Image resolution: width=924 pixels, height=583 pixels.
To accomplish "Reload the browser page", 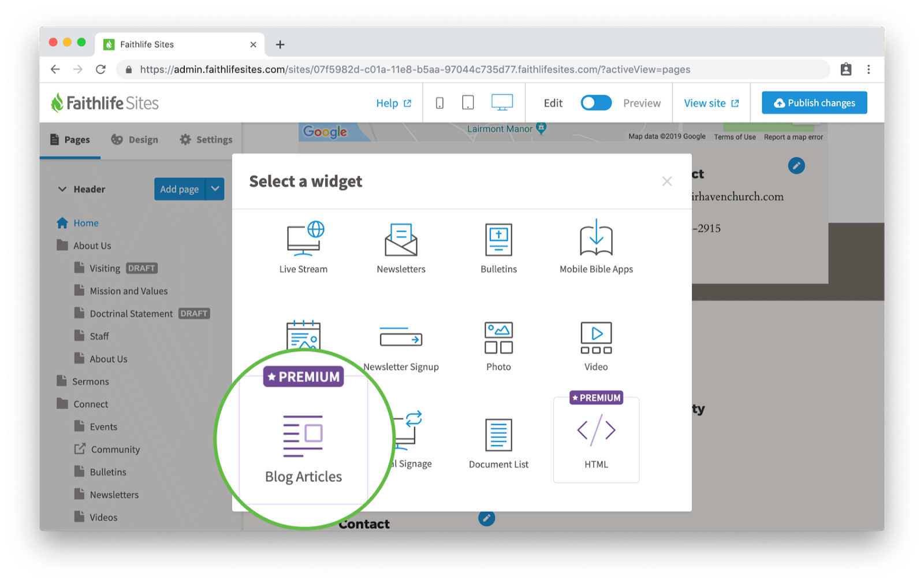I will click(100, 69).
